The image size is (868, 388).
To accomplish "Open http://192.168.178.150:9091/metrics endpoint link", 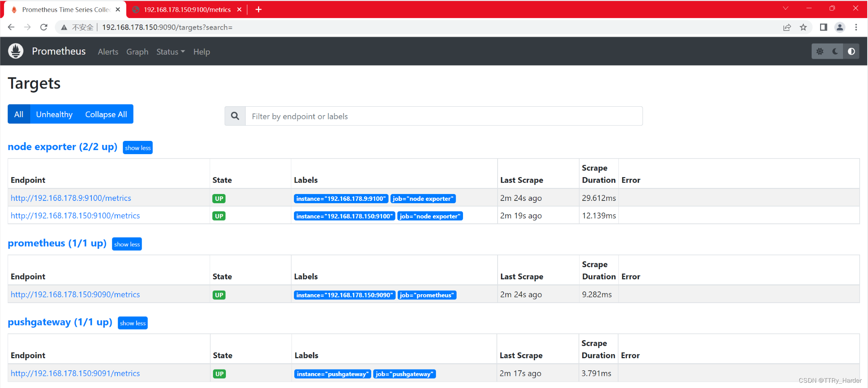I will (75, 374).
